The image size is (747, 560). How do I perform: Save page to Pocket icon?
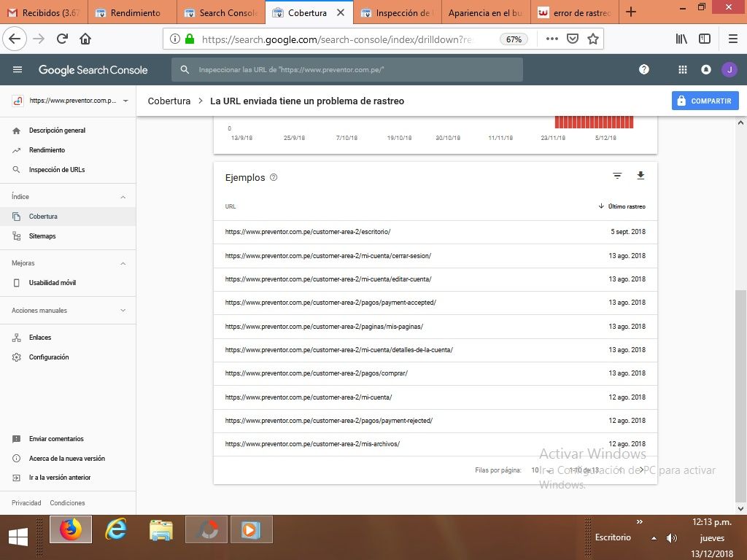[572, 39]
